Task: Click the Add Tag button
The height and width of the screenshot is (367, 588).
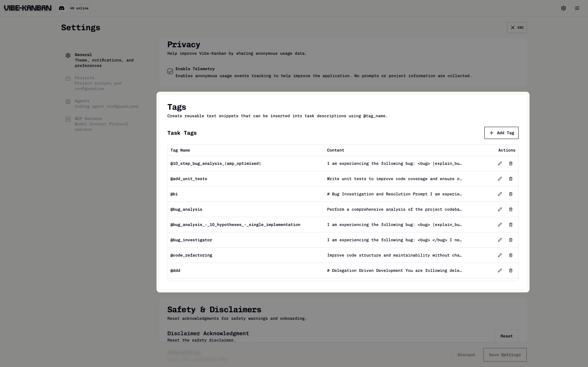Action: (x=501, y=133)
